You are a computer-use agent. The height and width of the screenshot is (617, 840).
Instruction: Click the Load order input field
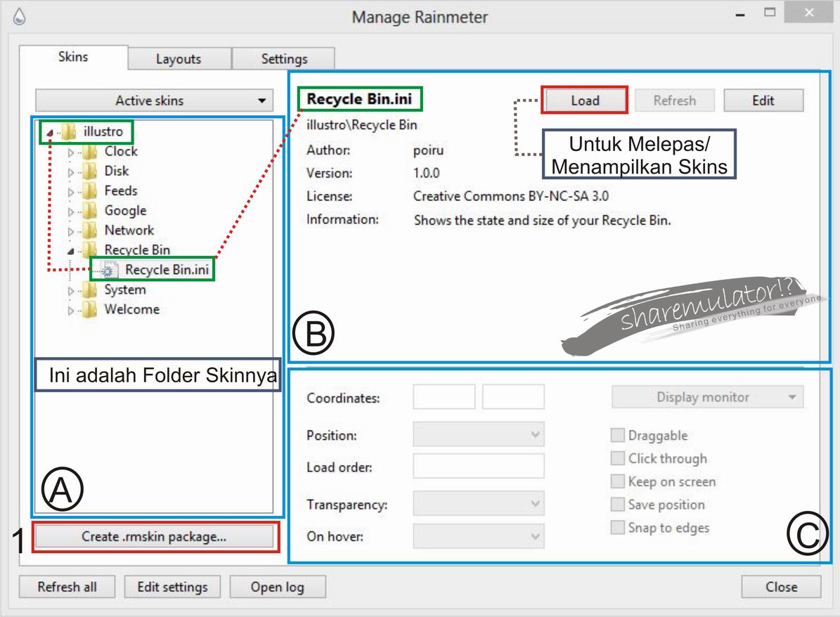tap(478, 466)
